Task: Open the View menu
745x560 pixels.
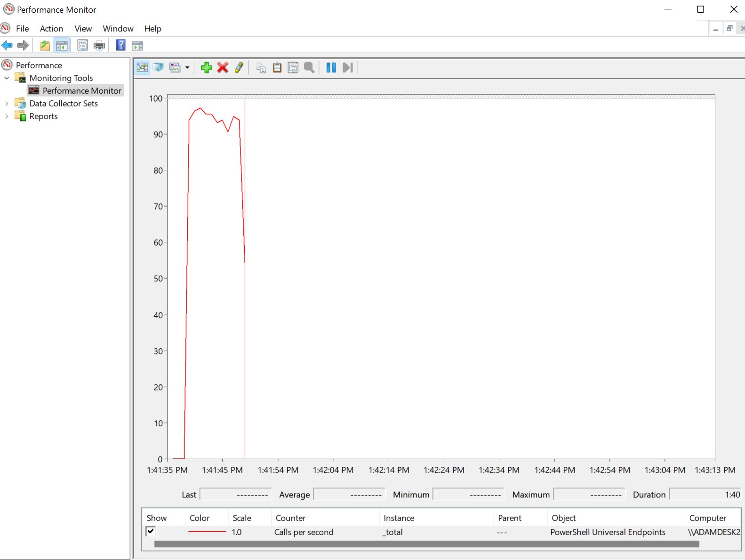Action: [x=83, y=29]
